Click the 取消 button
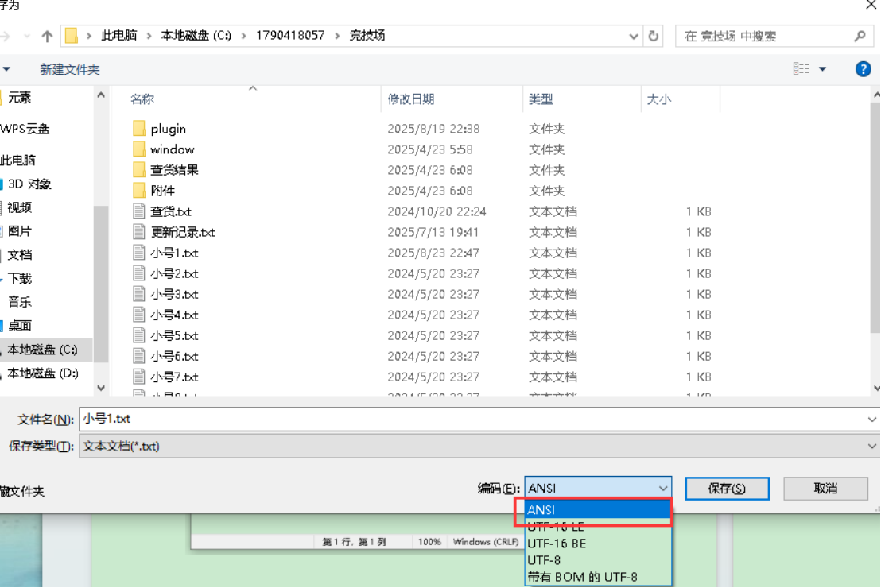The image size is (881, 588). click(x=825, y=489)
